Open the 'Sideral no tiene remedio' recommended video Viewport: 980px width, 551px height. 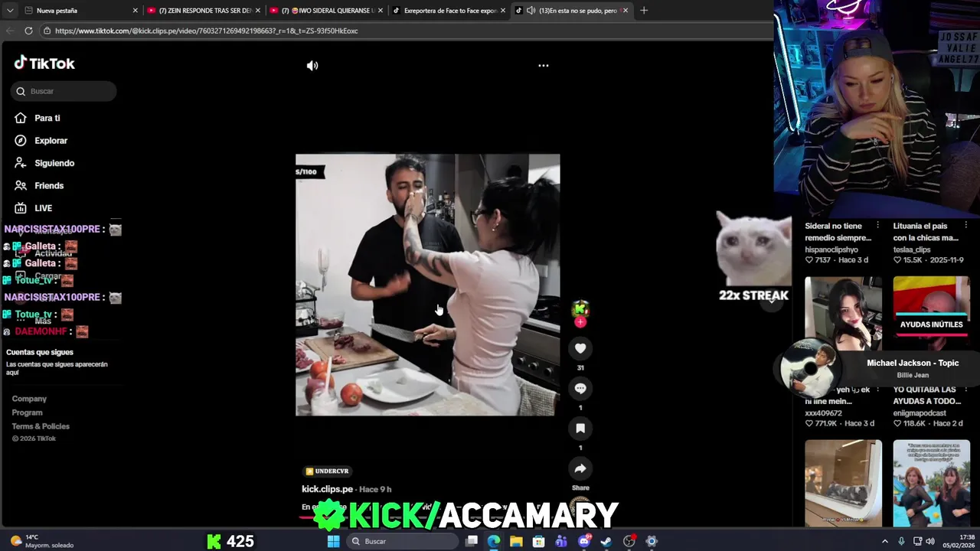tap(838, 232)
